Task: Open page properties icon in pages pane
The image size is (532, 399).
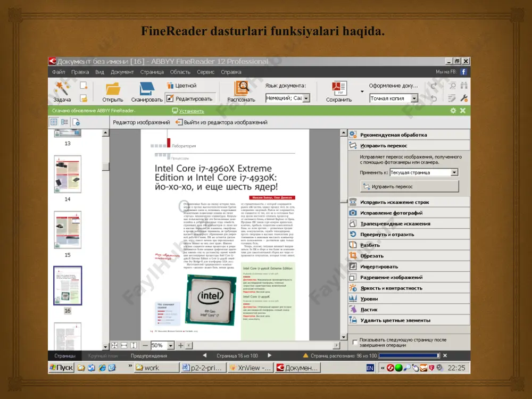Action: 76,122
